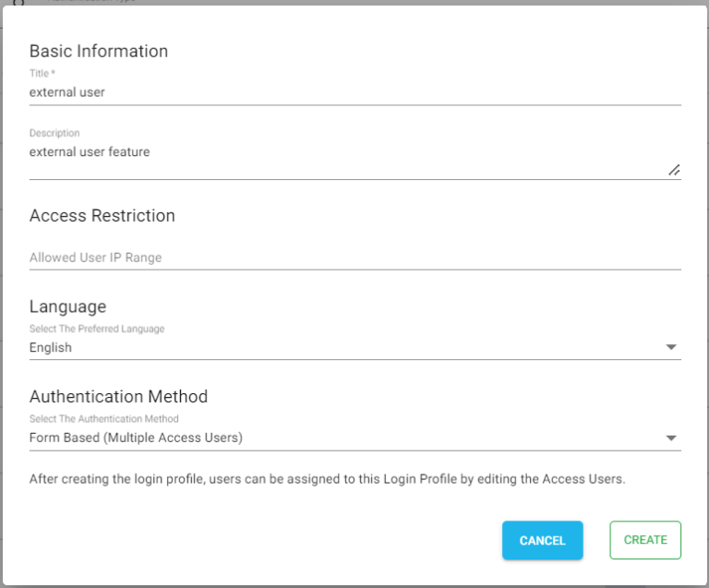Click the Description field label
Image resolution: width=709 pixels, height=588 pixels.
tap(54, 133)
